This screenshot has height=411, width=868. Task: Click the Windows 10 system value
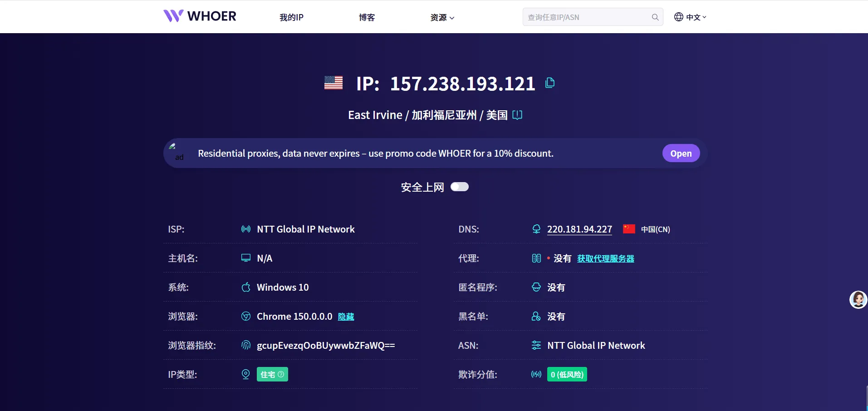283,287
